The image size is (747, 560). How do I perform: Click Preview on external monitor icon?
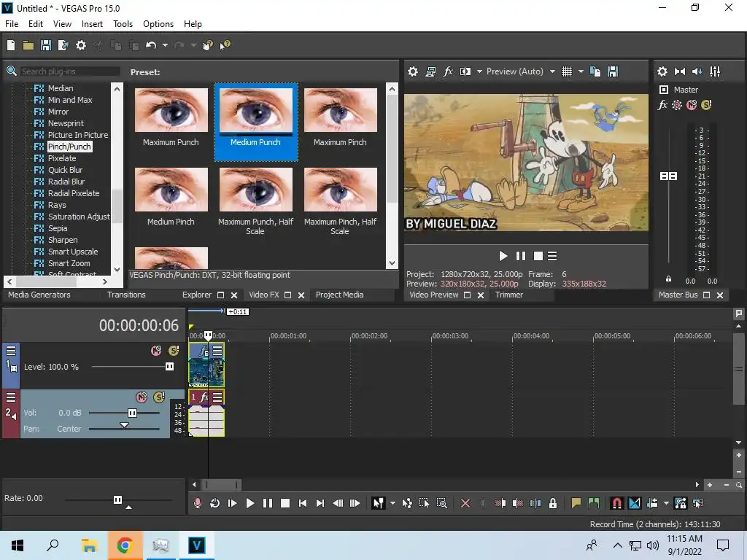[x=430, y=71]
